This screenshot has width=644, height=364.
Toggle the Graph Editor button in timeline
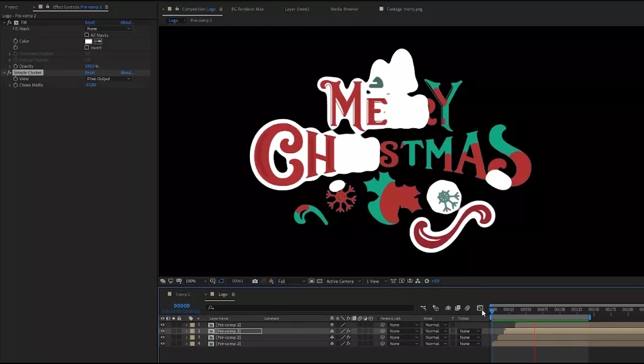click(479, 308)
